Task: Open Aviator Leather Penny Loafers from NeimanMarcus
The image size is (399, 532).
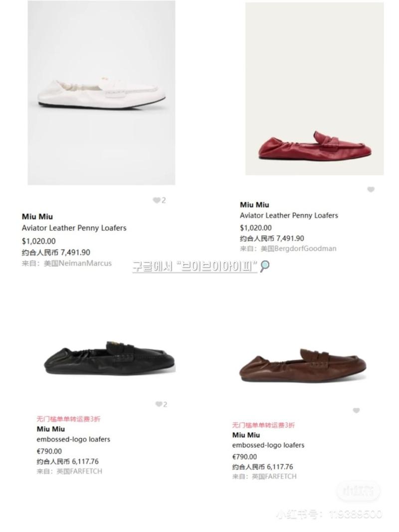Action: [74, 228]
